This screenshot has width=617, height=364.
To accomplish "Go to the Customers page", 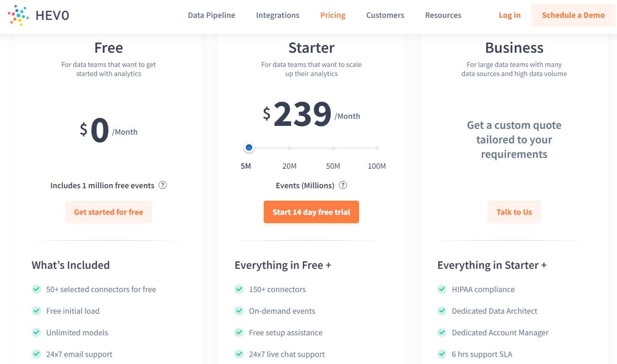I will (x=385, y=15).
